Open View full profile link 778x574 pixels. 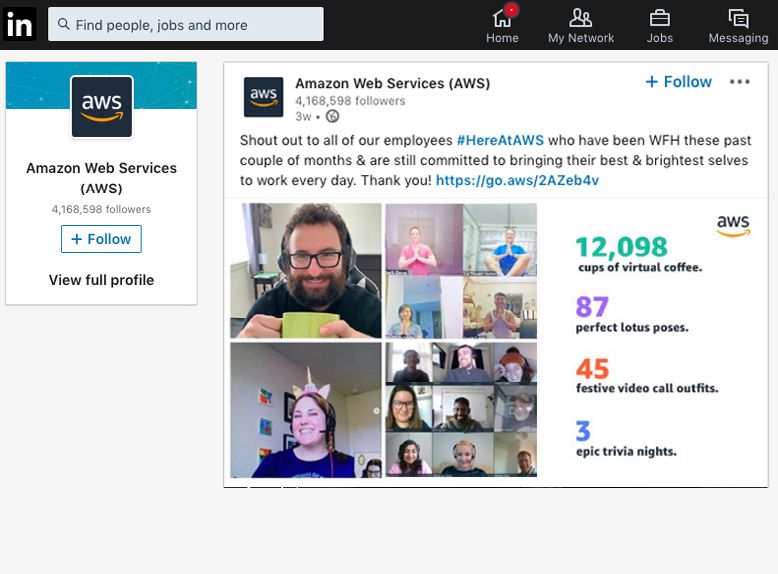coord(101,280)
